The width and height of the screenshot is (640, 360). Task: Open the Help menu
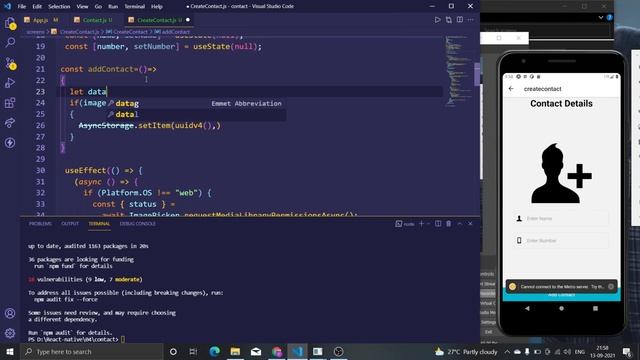157,6
